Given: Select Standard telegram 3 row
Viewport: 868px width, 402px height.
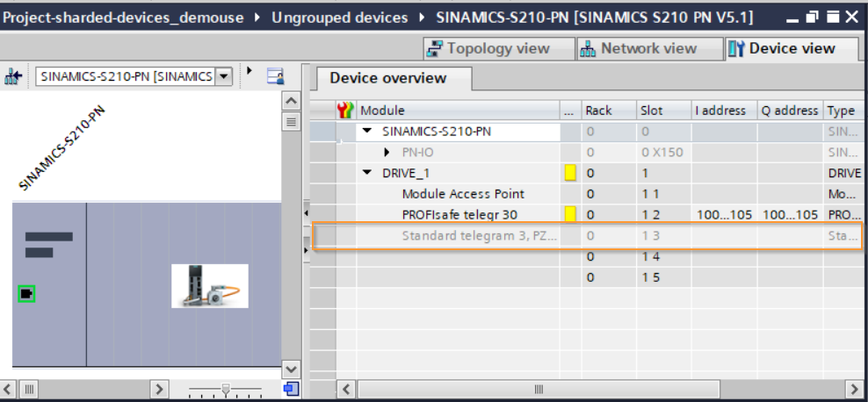Looking at the screenshot, I should click(x=586, y=235).
